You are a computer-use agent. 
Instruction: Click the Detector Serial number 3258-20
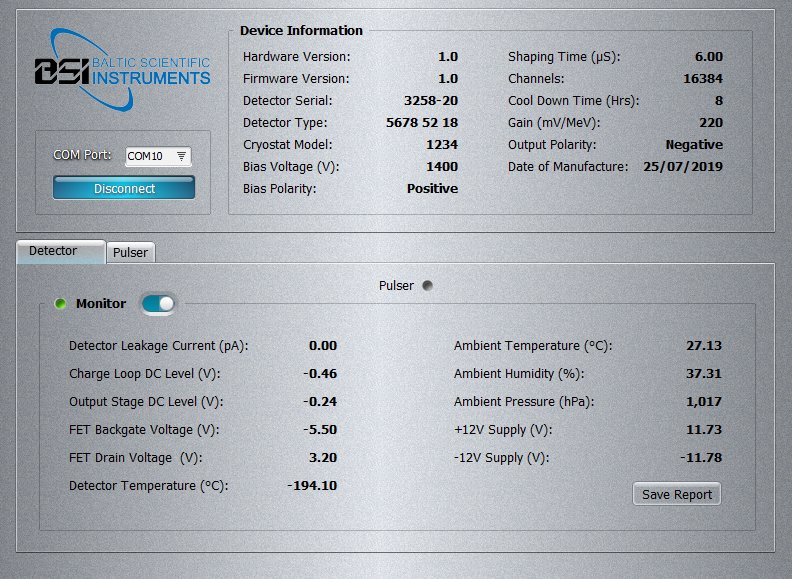pyautogui.click(x=430, y=101)
